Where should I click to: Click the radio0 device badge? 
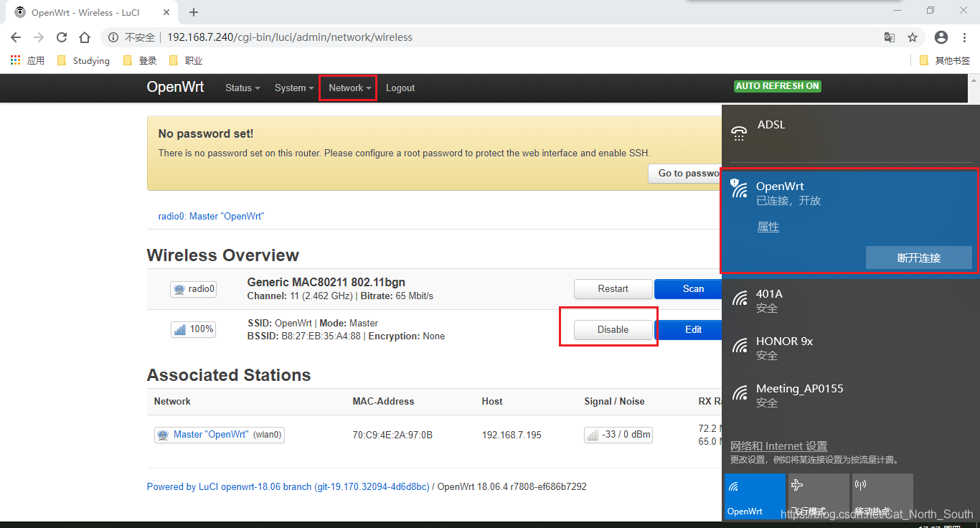tap(194, 289)
